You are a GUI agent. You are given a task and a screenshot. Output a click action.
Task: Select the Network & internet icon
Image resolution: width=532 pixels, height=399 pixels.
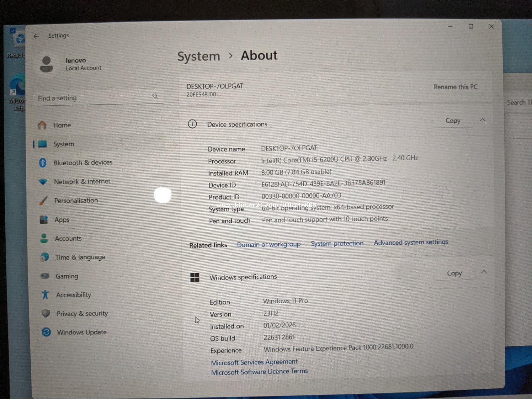coord(43,182)
